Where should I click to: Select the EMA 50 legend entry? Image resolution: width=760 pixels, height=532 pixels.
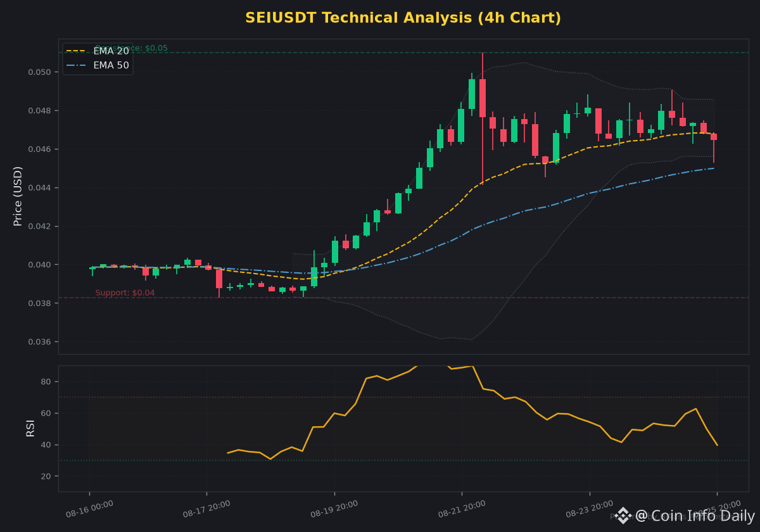coord(98,65)
